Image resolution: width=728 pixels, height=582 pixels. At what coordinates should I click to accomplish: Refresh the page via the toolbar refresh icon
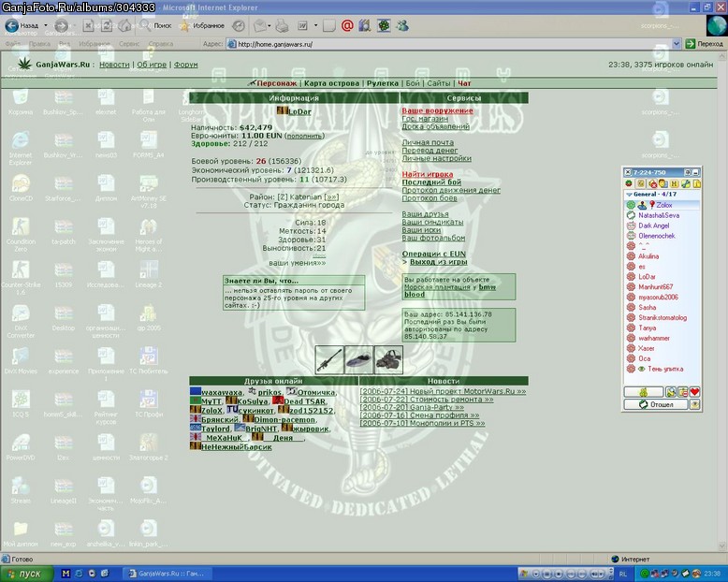tap(107, 26)
